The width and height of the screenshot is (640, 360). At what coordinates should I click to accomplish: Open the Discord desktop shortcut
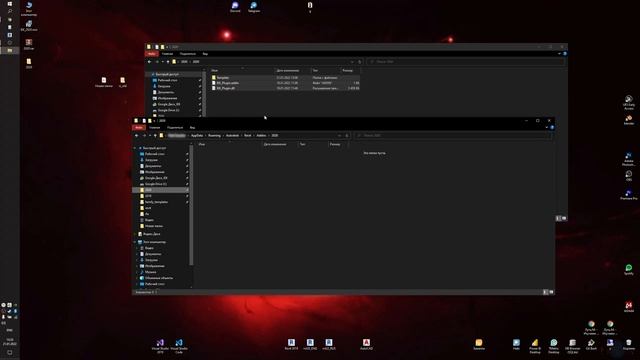235,7
